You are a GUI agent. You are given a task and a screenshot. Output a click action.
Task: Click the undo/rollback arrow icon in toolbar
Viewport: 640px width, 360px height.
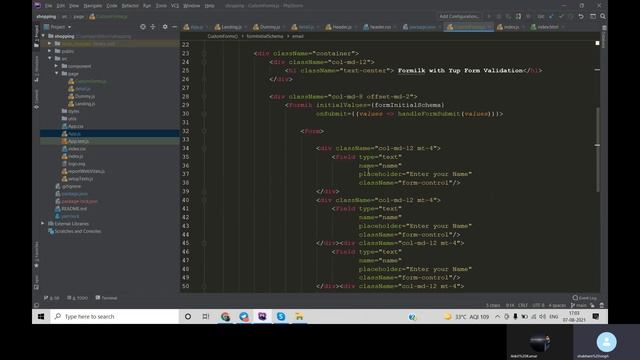point(580,16)
